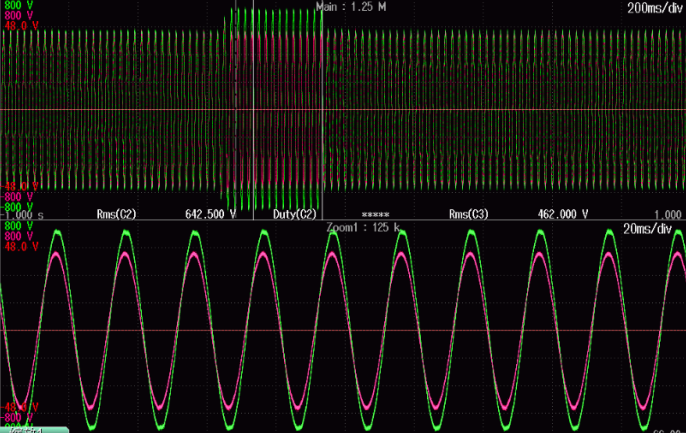
Task: Select the 642.500 V measurement value
Action: [x=210, y=215]
